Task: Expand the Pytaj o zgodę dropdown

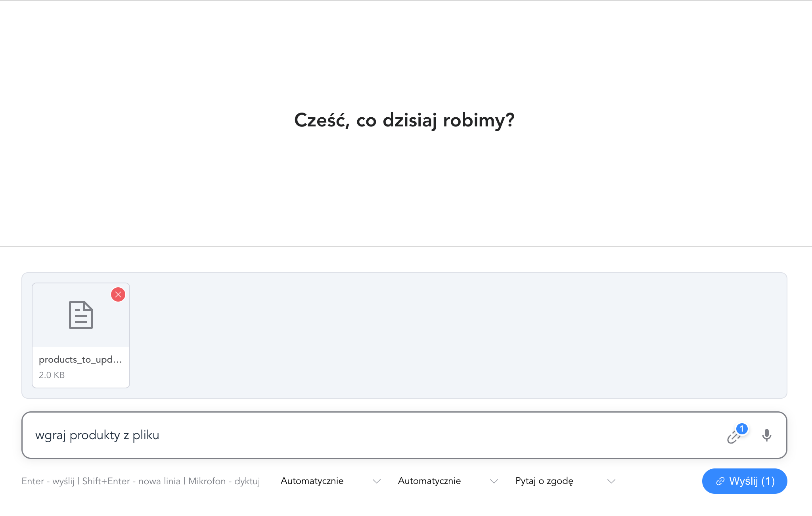Action: tap(544, 481)
